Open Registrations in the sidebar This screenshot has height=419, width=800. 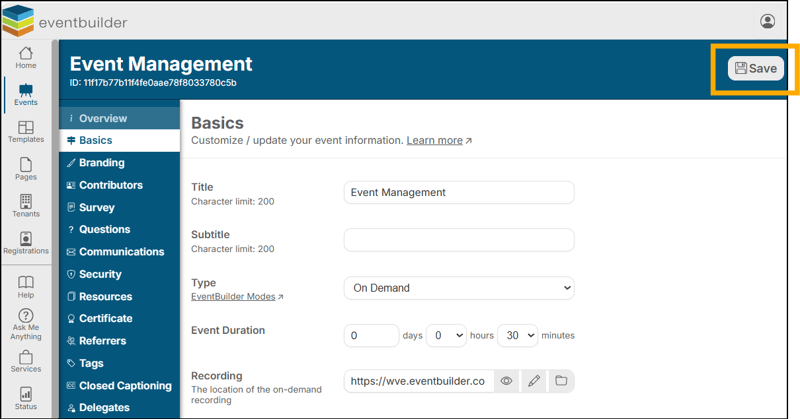(x=26, y=243)
